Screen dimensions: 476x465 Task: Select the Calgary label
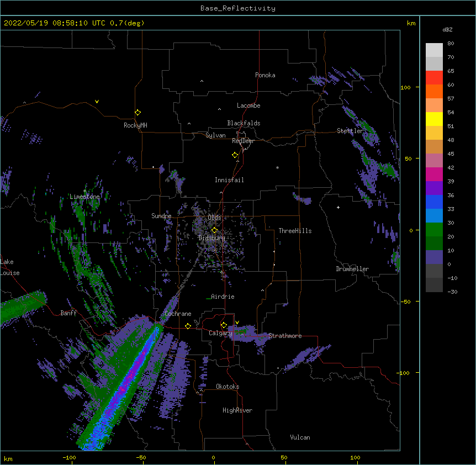click(221, 333)
